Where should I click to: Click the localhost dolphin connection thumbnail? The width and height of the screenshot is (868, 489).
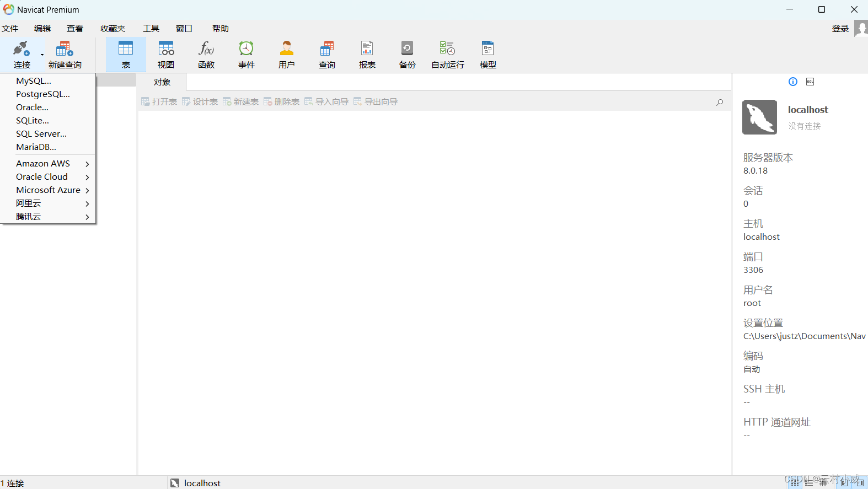[x=759, y=117]
